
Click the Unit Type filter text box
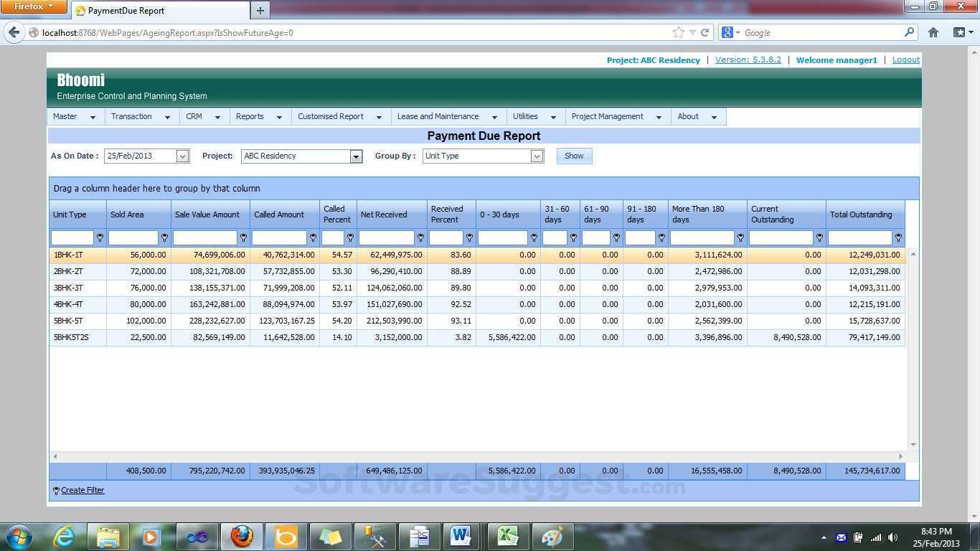72,237
